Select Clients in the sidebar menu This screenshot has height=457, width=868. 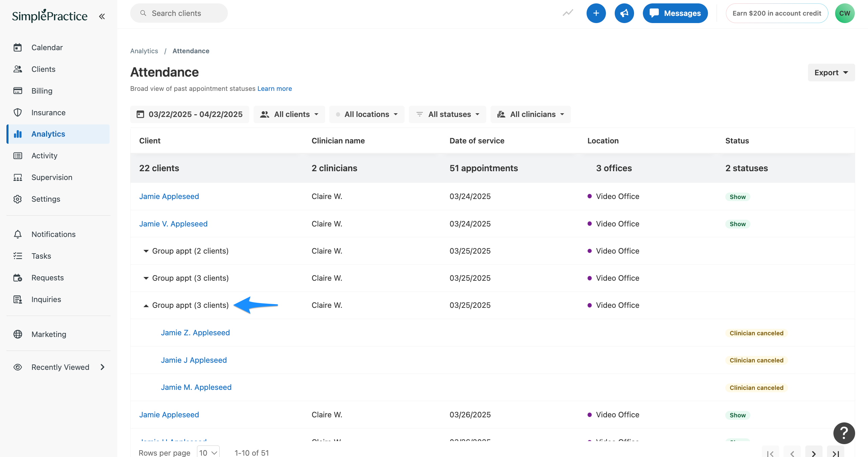coord(58,69)
